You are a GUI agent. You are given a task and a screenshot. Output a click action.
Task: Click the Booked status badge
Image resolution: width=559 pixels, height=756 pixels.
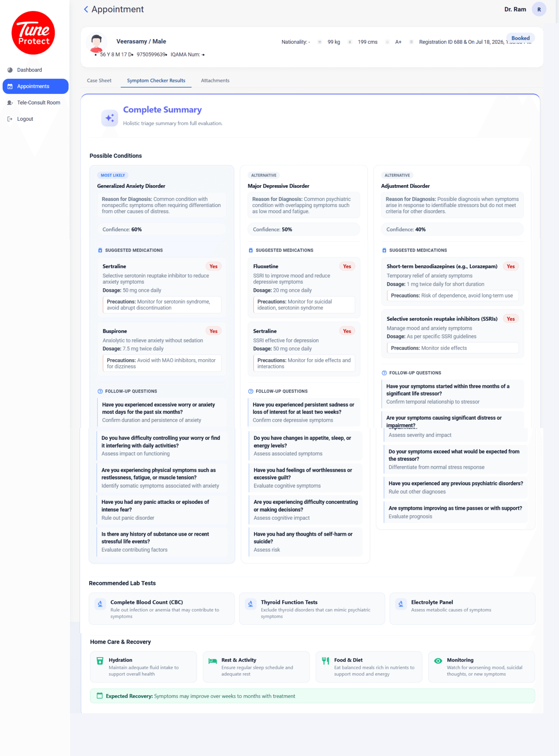click(520, 38)
